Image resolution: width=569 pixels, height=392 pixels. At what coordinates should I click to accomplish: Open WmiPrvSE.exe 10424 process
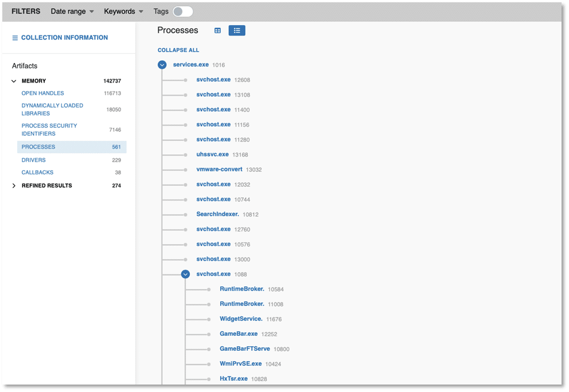pyautogui.click(x=240, y=363)
